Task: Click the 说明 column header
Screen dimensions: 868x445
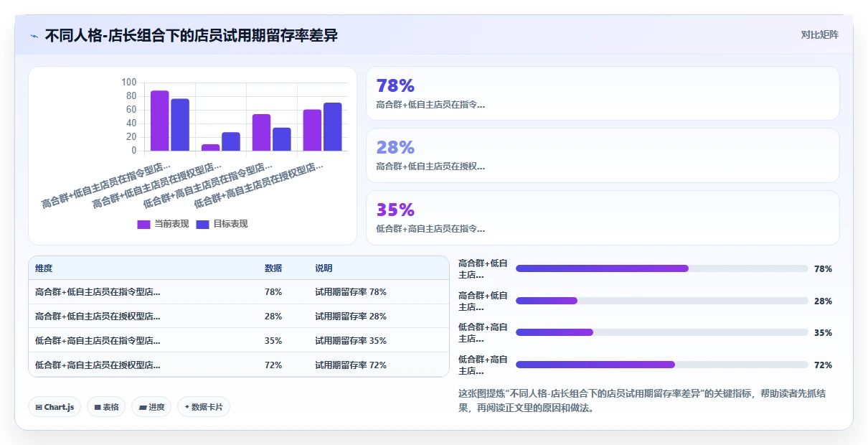Action: [324, 268]
